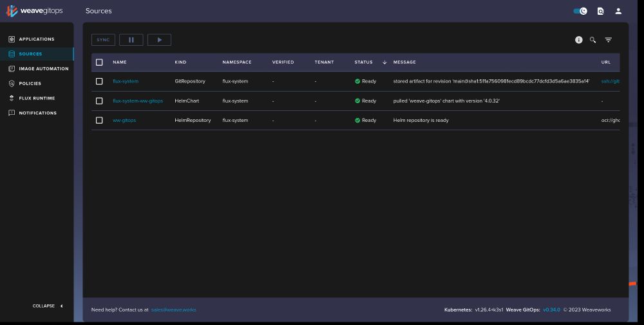Click the Tenant column header

(x=324, y=62)
